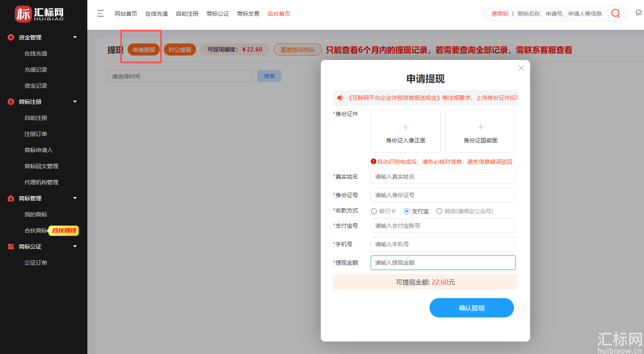
Task: Click the 搜索 button
Action: pyautogui.click(x=269, y=76)
